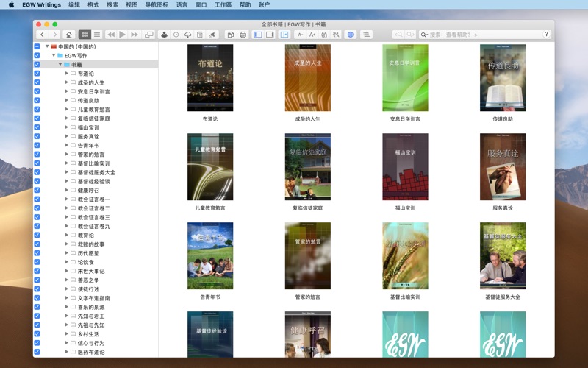The height and width of the screenshot is (368, 588).
Task: Open the 搜索 menu
Action: point(112,5)
